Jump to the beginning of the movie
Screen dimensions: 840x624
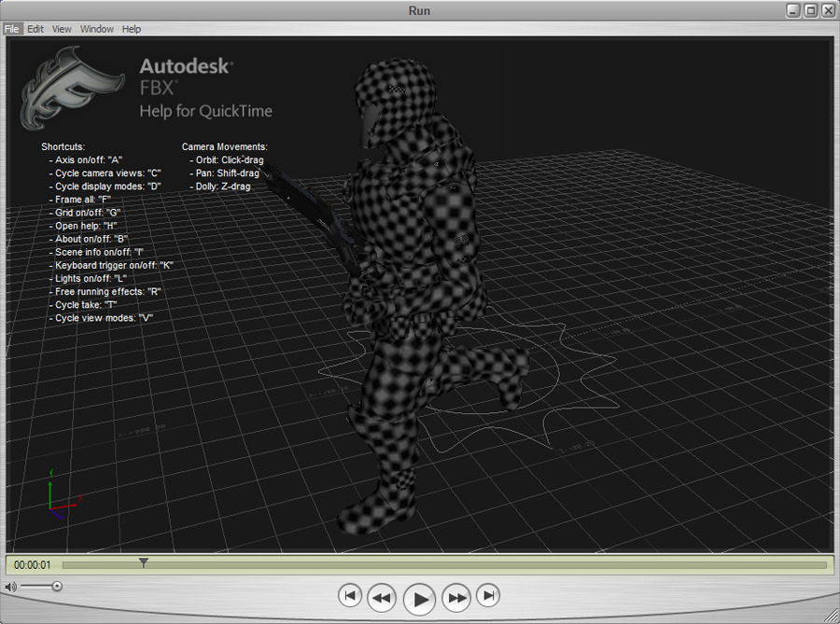tap(350, 595)
